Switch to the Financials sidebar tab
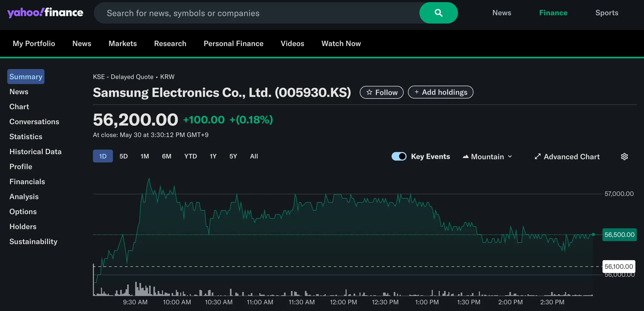 [x=27, y=181]
